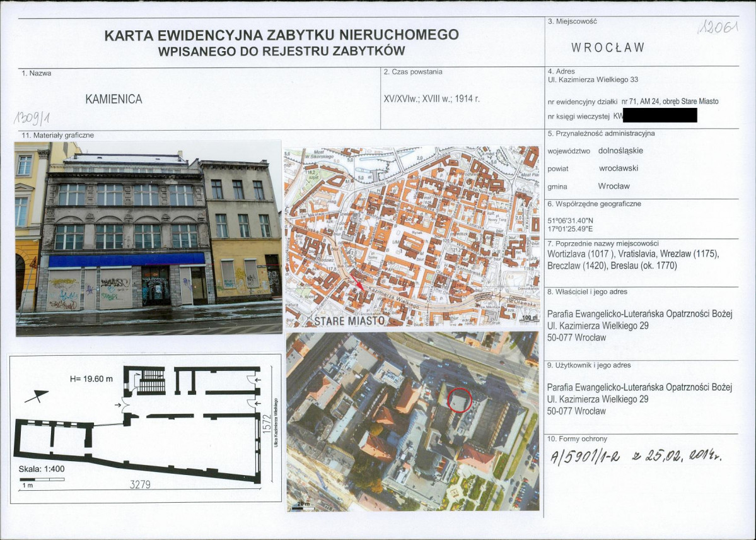Click the label '5. Przynależność administracyjna'
This screenshot has height=540, width=756.
tap(602, 134)
